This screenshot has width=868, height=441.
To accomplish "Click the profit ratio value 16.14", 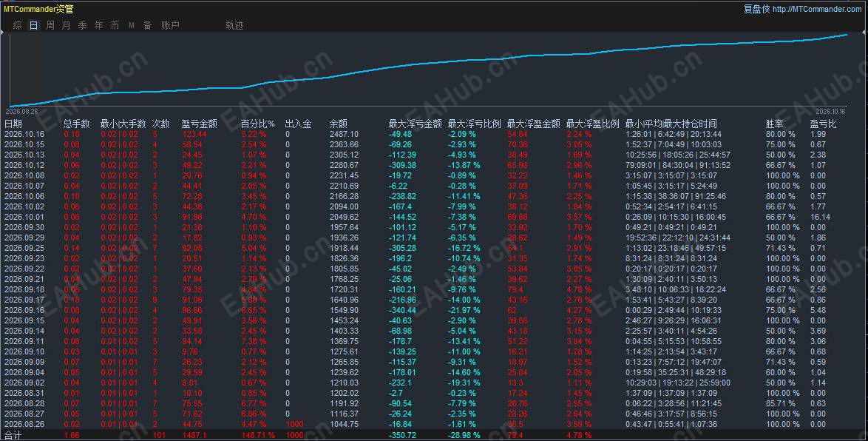I will (821, 218).
